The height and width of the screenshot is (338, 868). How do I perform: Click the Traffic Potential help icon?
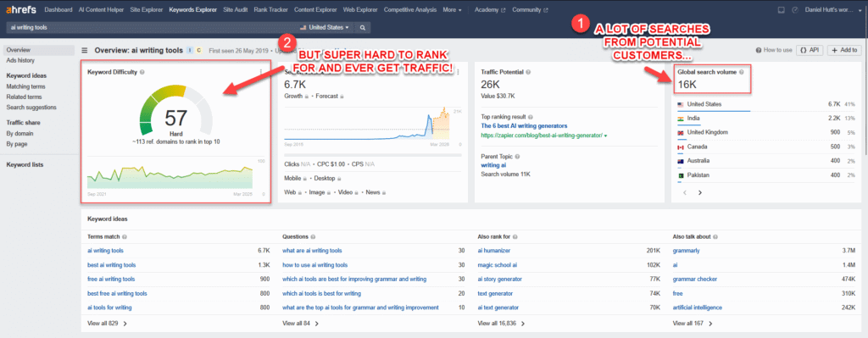(527, 72)
